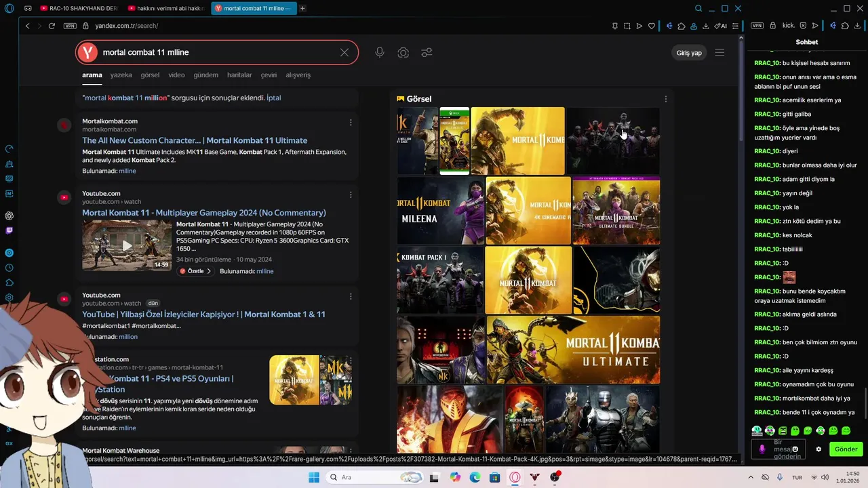Screen dimensions: 868x488
Task: Expand the Özetle summary button
Action: [195, 271]
